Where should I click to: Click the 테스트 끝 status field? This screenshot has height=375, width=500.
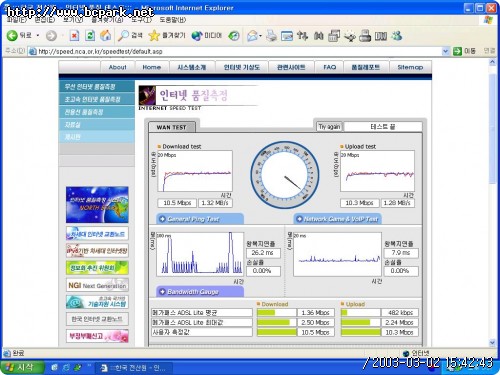383,127
